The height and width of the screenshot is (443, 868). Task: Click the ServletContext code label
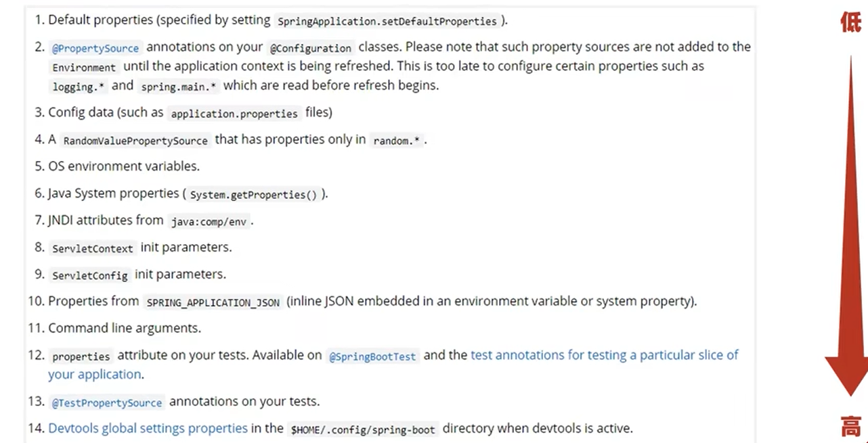click(x=93, y=248)
